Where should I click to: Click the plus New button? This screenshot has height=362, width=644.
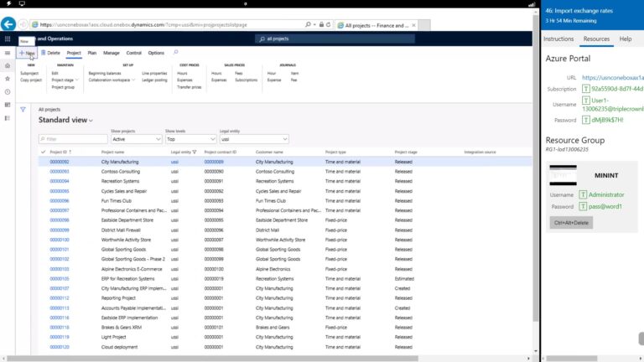click(27, 53)
